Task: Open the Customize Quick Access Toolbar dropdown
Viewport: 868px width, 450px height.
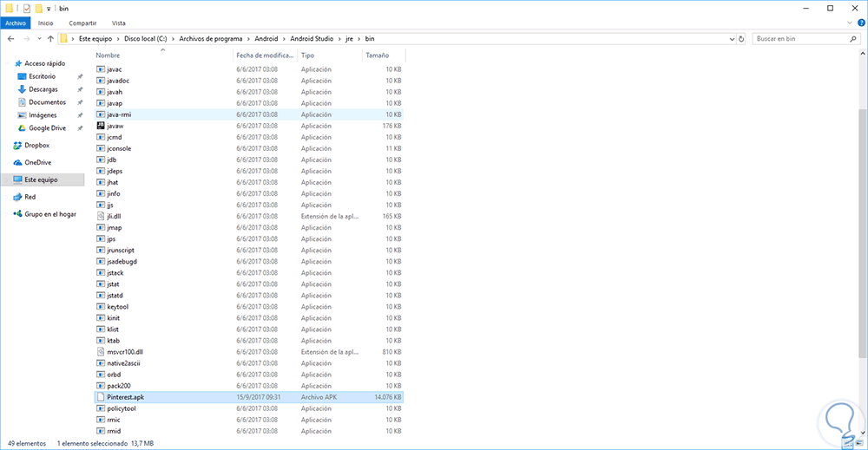Action: pos(49,9)
